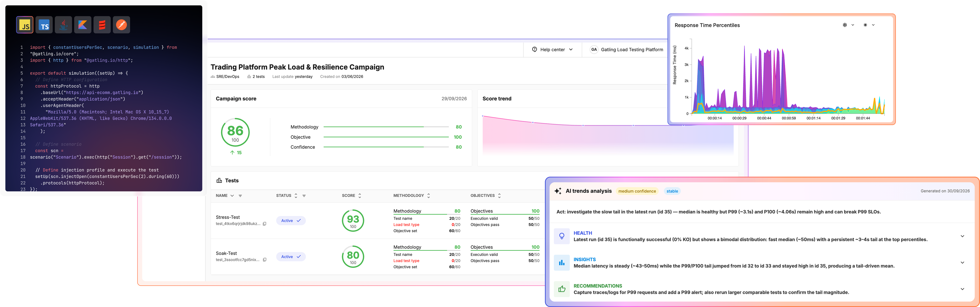Open the Stress-Test row
The height and width of the screenshot is (307, 980).
[x=378, y=221]
